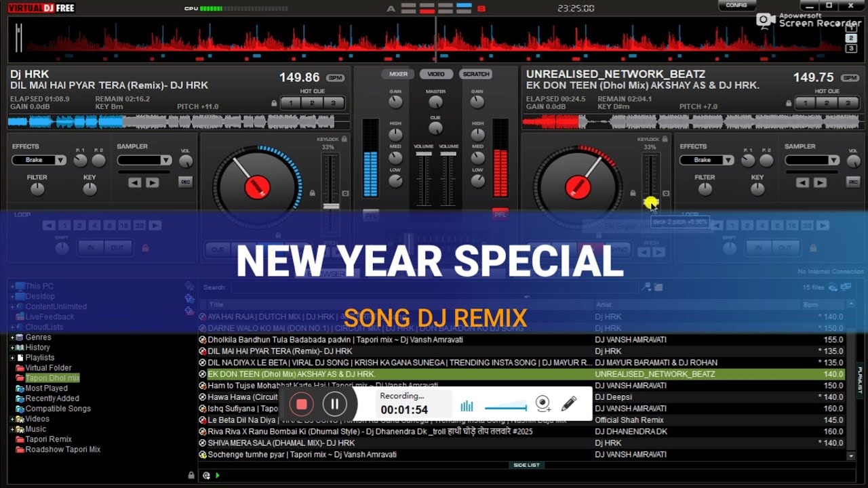Expand the Genres tree node

pyautogui.click(x=12, y=337)
